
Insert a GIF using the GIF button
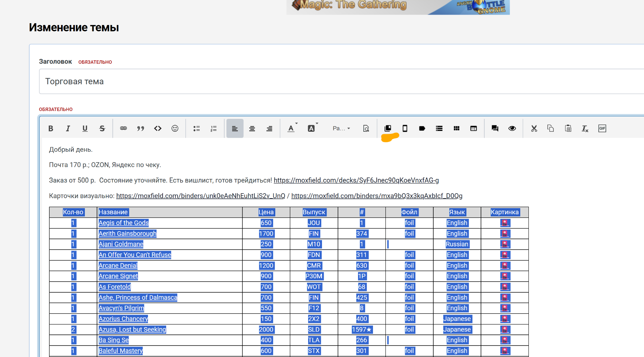click(x=602, y=129)
